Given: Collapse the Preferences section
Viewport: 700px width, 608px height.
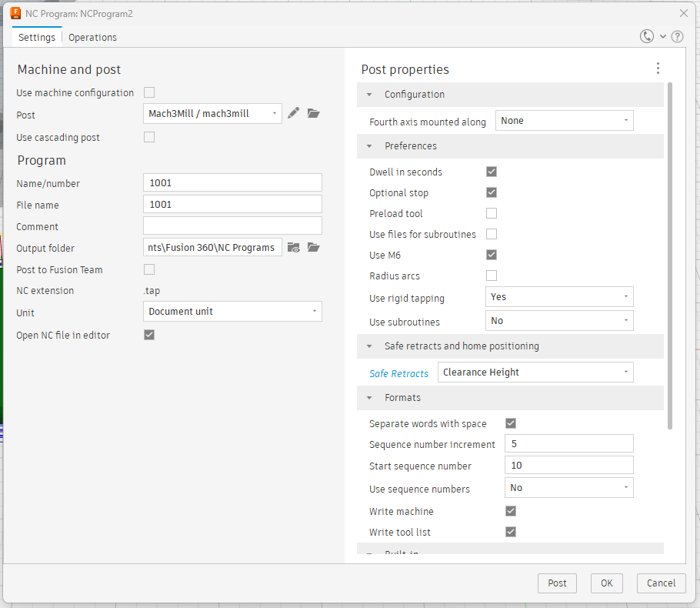Looking at the screenshot, I should 369,146.
